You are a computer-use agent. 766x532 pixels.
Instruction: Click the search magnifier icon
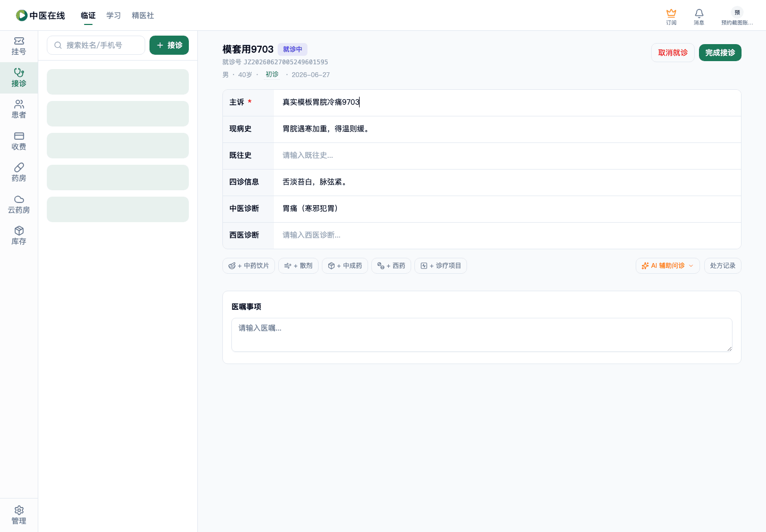point(58,45)
